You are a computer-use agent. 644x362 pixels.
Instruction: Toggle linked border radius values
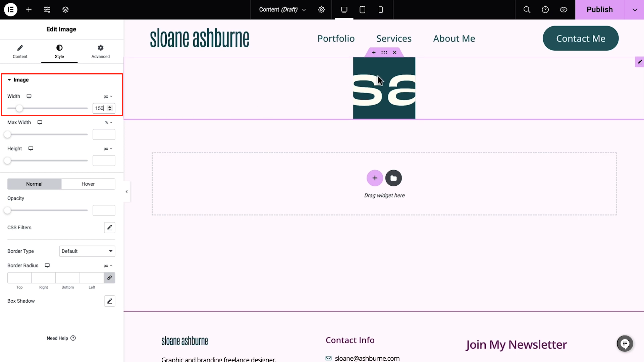109,278
